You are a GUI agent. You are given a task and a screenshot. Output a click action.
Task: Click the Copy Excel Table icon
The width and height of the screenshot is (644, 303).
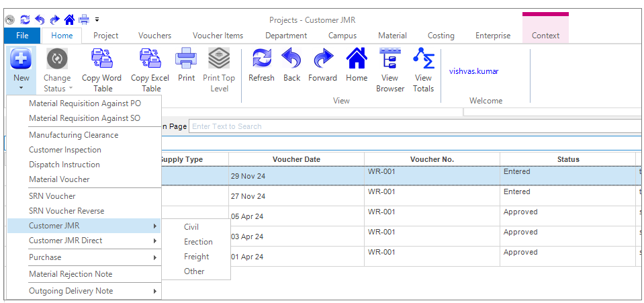point(149,60)
